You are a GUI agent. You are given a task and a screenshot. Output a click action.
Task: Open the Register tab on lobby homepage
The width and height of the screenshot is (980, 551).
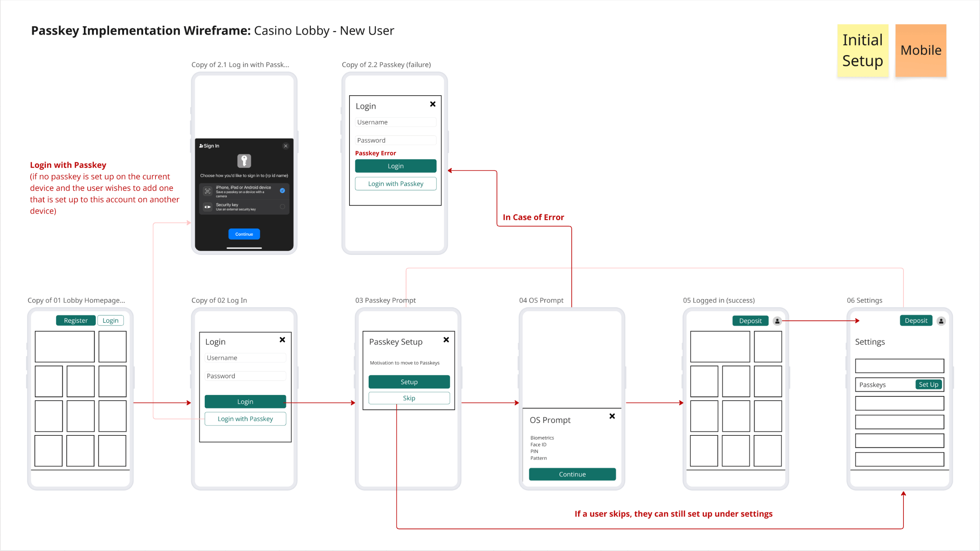pyautogui.click(x=75, y=320)
